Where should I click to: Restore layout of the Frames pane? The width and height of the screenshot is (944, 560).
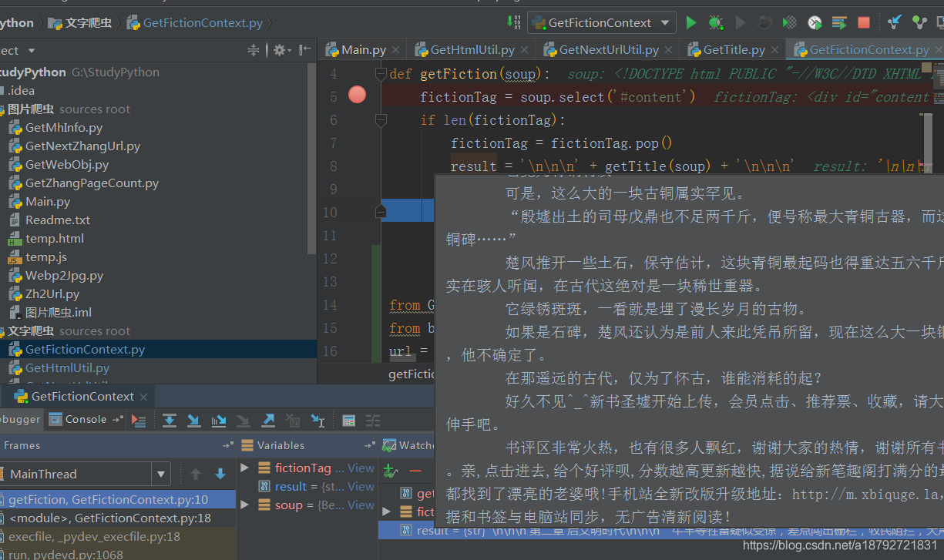coord(228,445)
